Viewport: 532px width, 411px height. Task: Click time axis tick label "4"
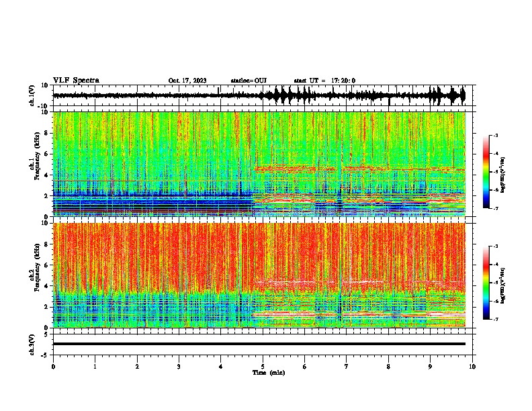click(221, 366)
